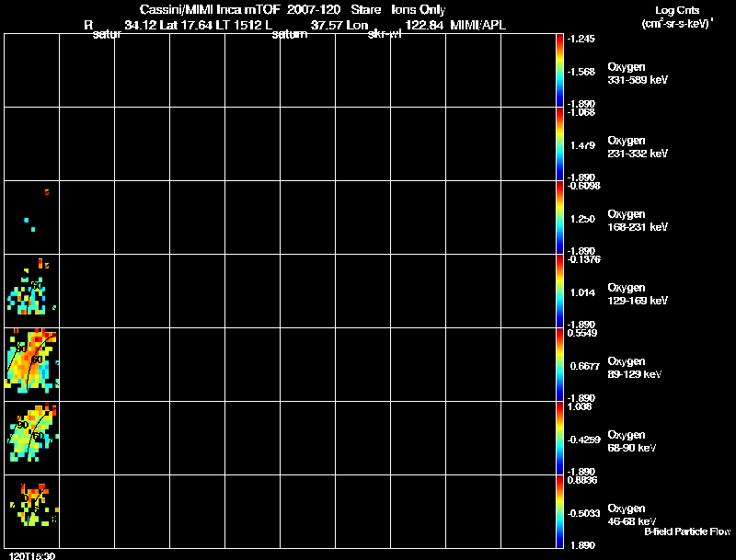This screenshot has height=560, width=736.
Task: Select the Oxygen 129-169 keV image panel
Action: click(x=32, y=291)
